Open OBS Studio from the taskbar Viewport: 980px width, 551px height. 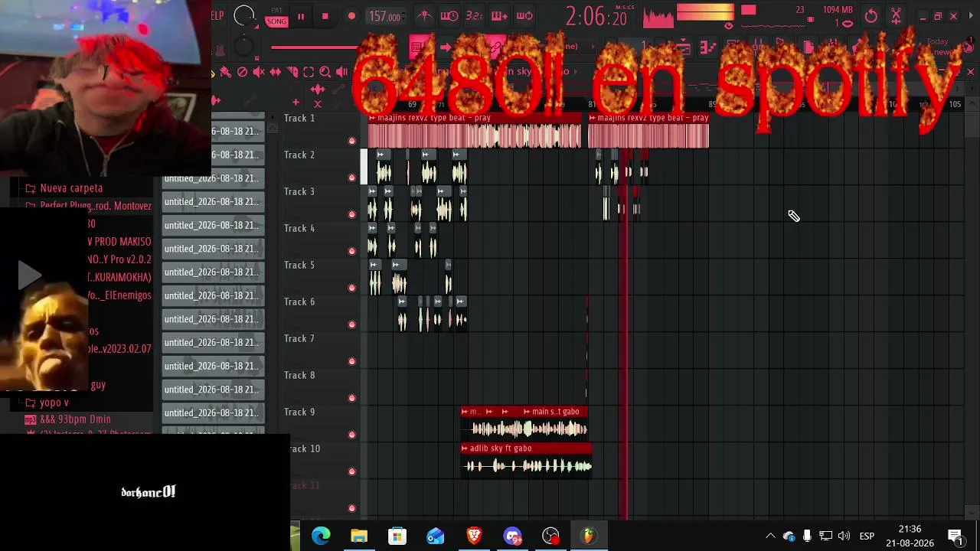pyautogui.click(x=550, y=536)
